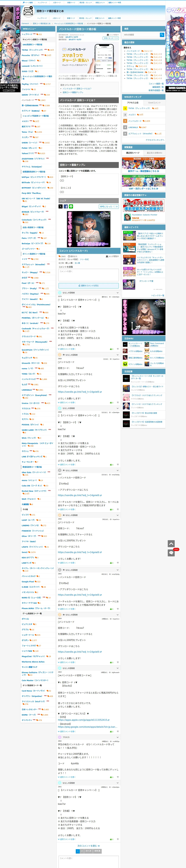The image size is (186, 868).
Task: Click the scroll-to-top arrow button
Action: (x=171, y=544)
